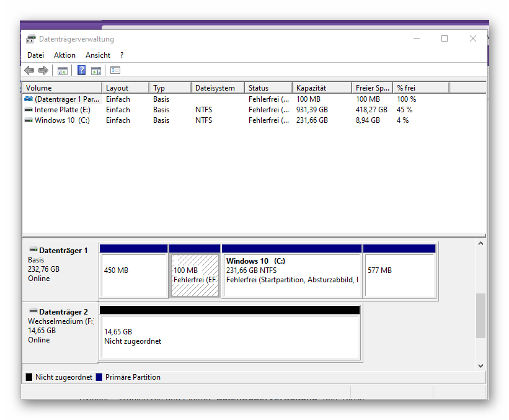Click the disk pane scrollbar thumb

click(480, 316)
